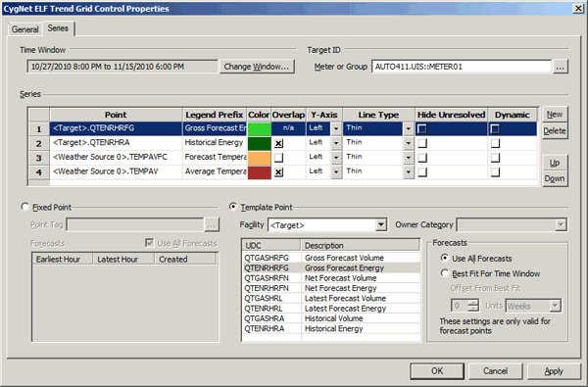Select the <Weather Source 0>.TEMPAV point cell
Screen dimensions: 588x387
click(116, 171)
